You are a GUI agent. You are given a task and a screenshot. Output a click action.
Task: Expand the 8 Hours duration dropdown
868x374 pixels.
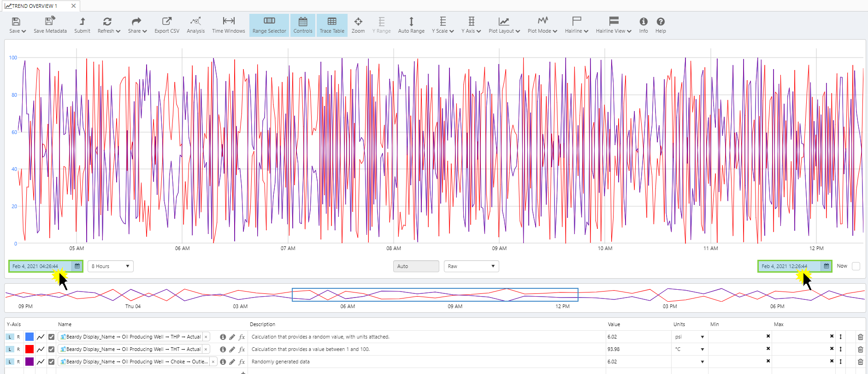point(110,266)
